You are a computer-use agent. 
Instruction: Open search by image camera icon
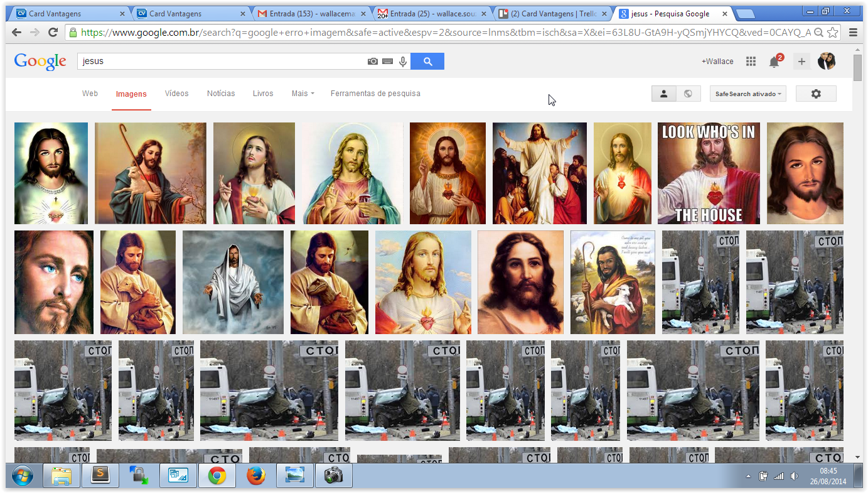pos(373,61)
